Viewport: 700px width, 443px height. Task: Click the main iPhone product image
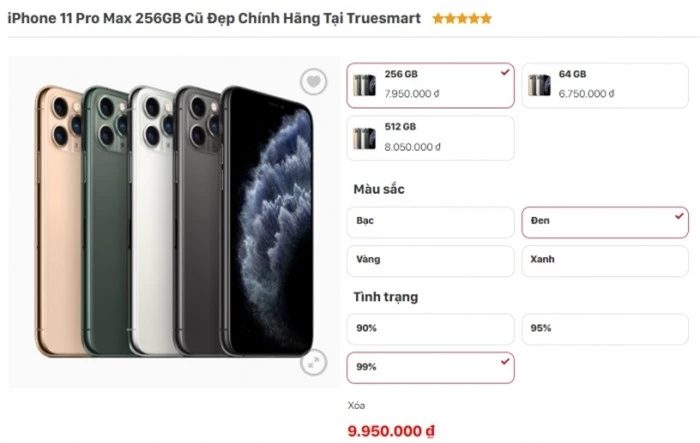(x=174, y=222)
